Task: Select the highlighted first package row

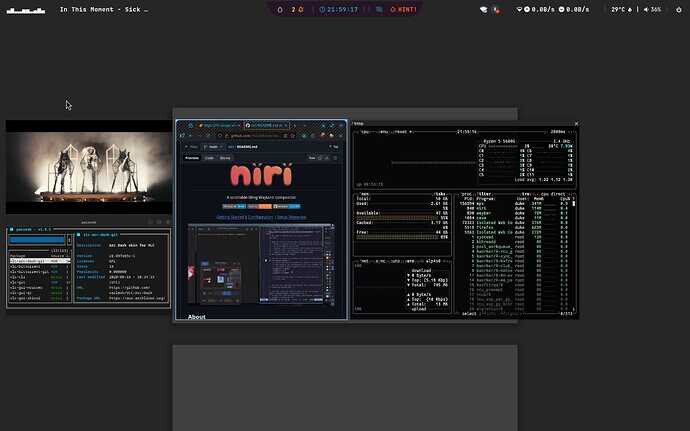Action: [x=38, y=261]
